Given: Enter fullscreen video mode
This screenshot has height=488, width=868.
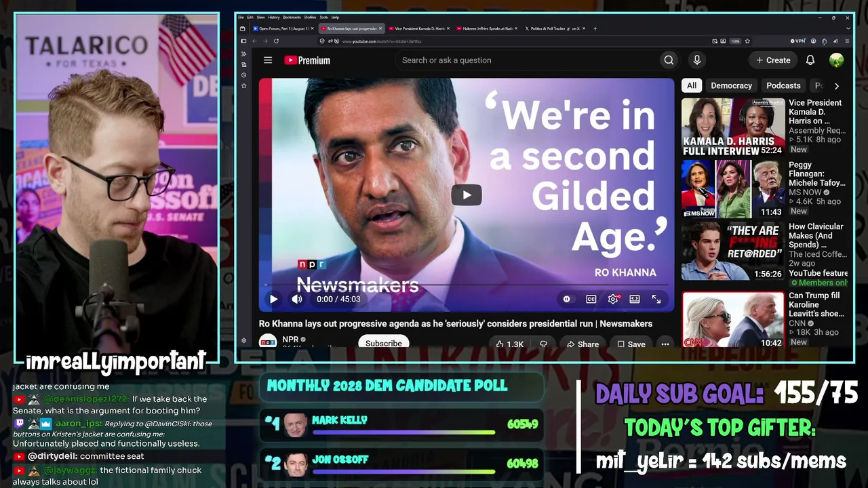Looking at the screenshot, I should (656, 299).
